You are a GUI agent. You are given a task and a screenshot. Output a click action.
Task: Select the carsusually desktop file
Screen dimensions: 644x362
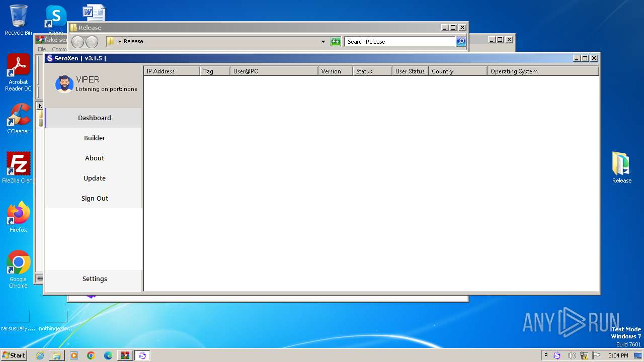click(18, 322)
